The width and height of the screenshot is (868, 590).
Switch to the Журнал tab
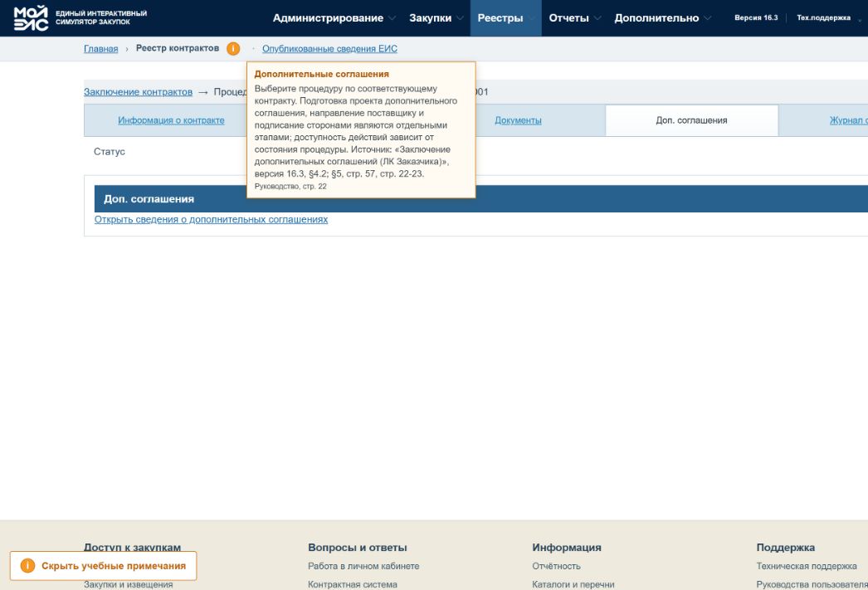pyautogui.click(x=848, y=120)
